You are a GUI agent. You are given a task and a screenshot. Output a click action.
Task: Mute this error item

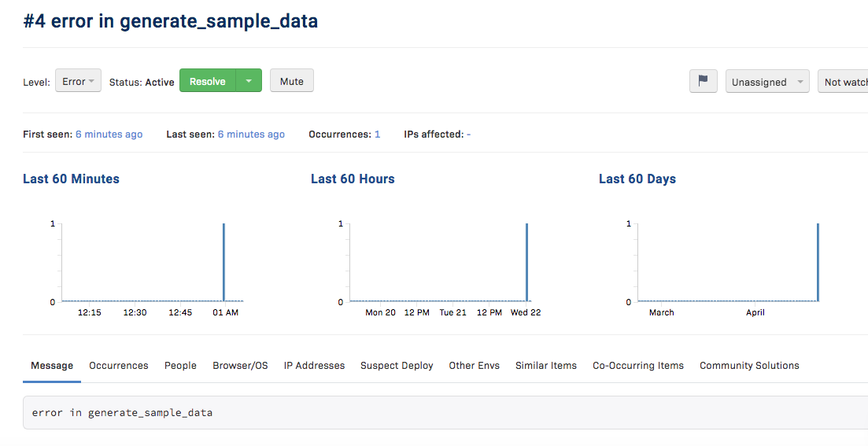pos(291,81)
